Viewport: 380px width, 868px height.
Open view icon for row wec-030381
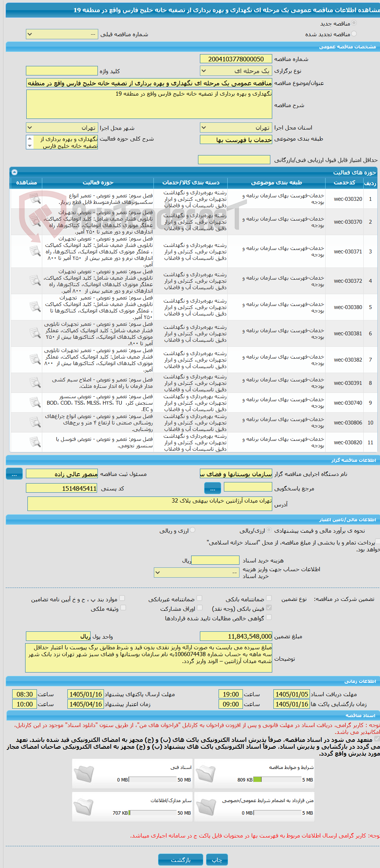tap(35, 333)
